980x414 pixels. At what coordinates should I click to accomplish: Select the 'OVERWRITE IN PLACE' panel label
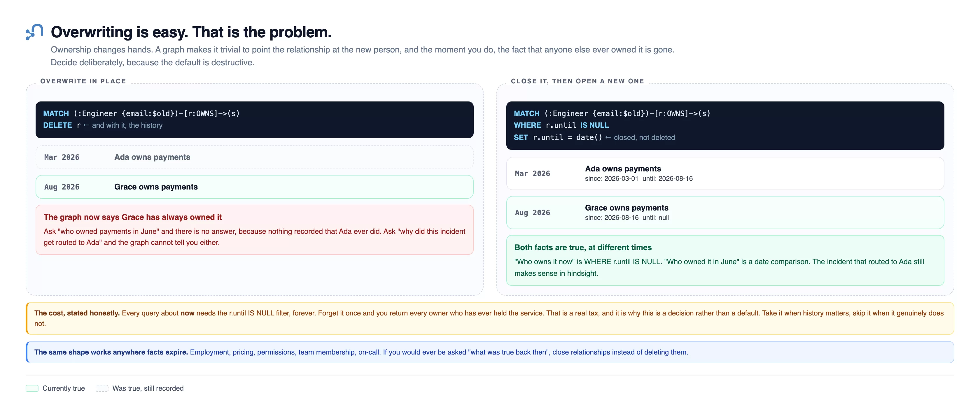point(83,81)
